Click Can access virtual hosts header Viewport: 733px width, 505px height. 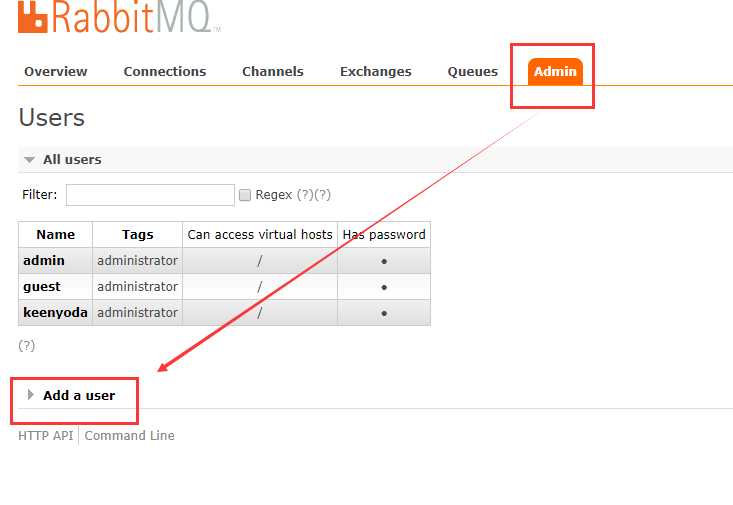259,234
